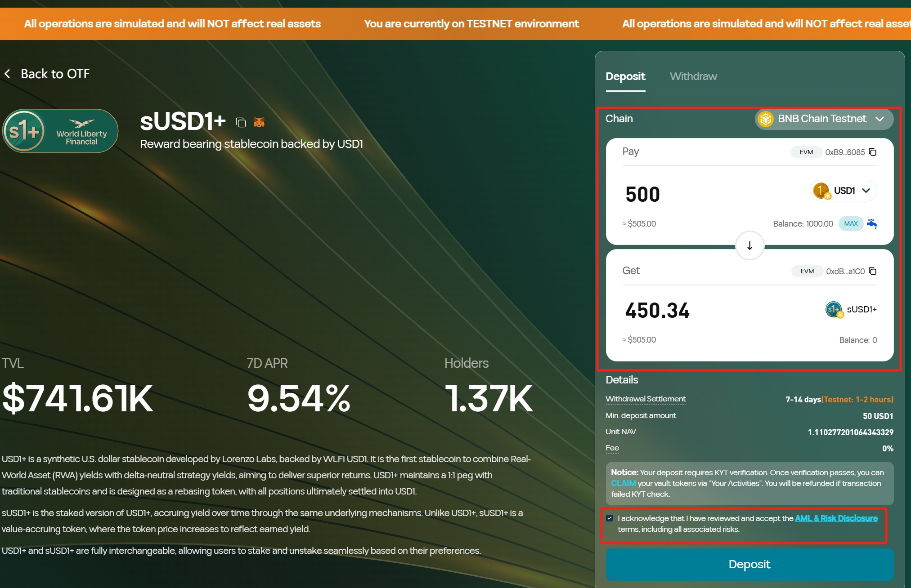Viewport: 911px width, 588px height.
Task: Submit with the large Deposit button
Action: [x=749, y=564]
